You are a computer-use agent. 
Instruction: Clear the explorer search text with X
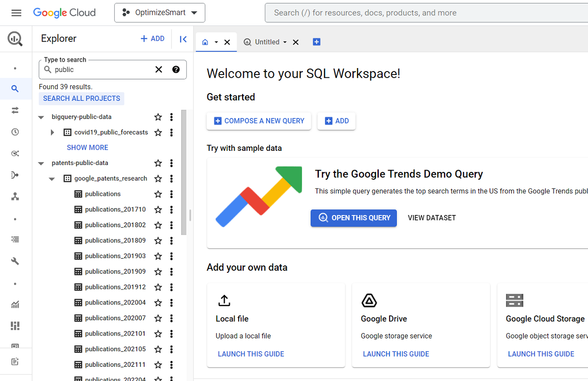click(159, 70)
